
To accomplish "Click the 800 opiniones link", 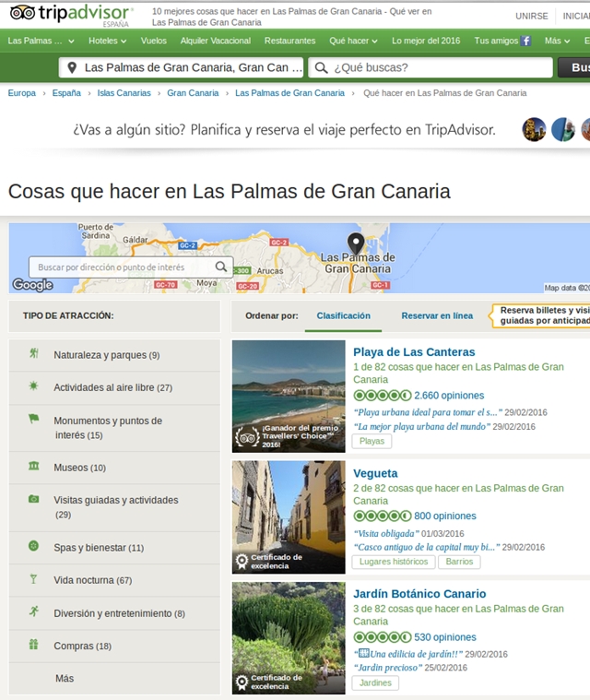I will pos(445,516).
